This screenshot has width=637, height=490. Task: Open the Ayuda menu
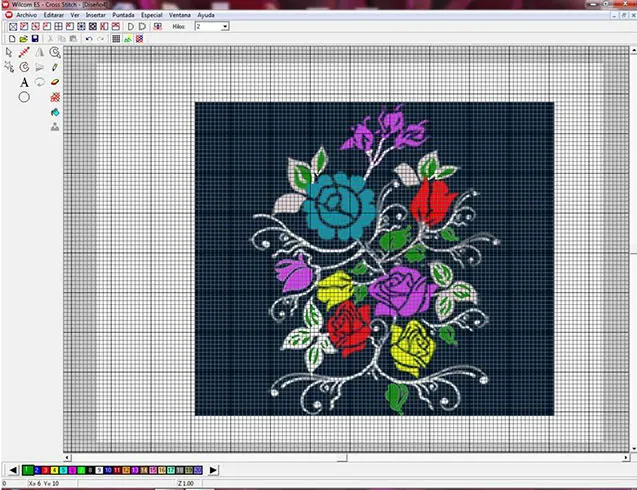pos(206,15)
